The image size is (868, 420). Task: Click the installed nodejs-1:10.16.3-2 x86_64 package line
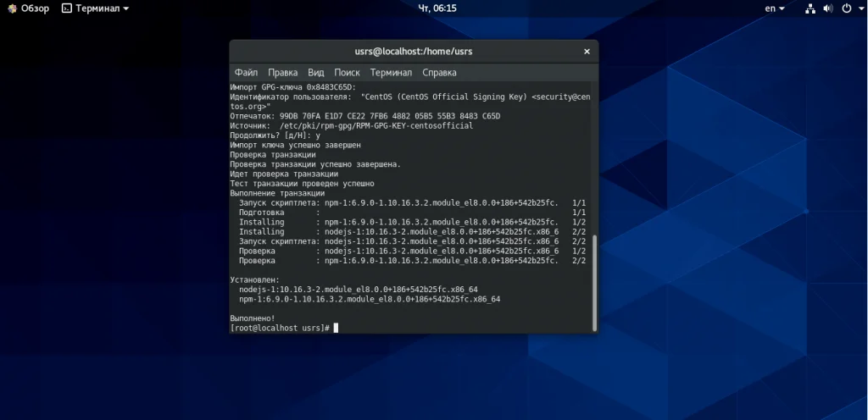pyautogui.click(x=359, y=290)
